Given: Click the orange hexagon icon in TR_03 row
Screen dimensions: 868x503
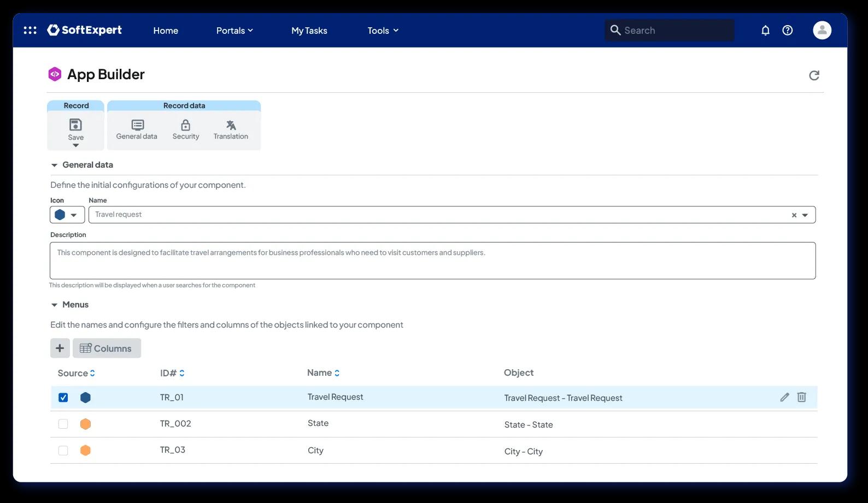Looking at the screenshot, I should coord(85,451).
